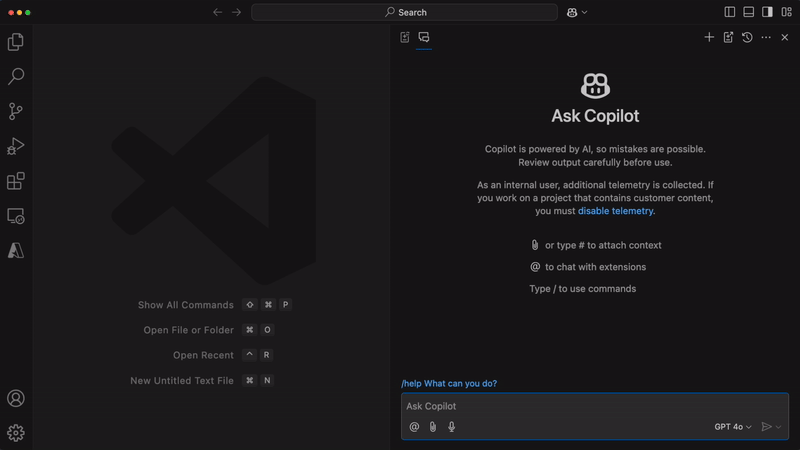Click the send message arrow

pyautogui.click(x=766, y=427)
